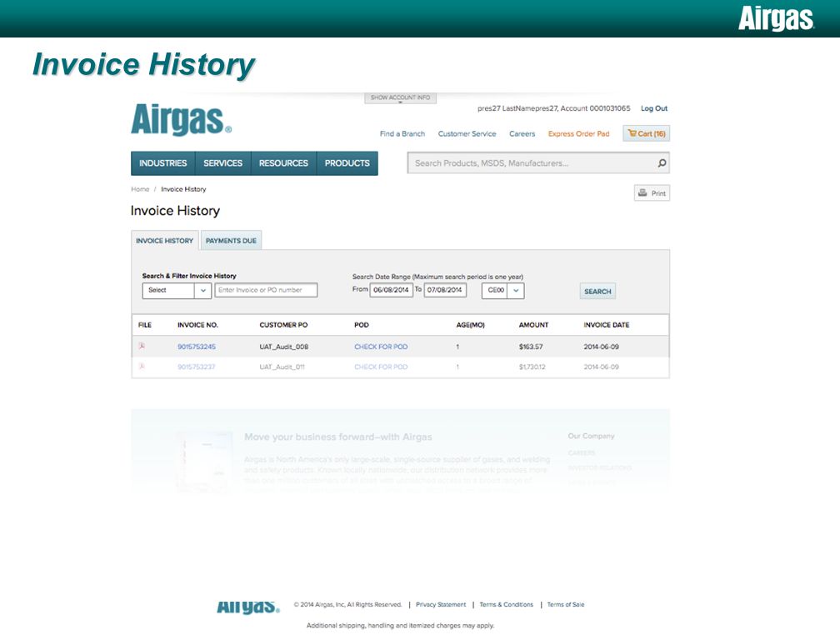The height and width of the screenshot is (640, 840).
Task: Click Enter Invoice or PO number field
Action: point(266,290)
